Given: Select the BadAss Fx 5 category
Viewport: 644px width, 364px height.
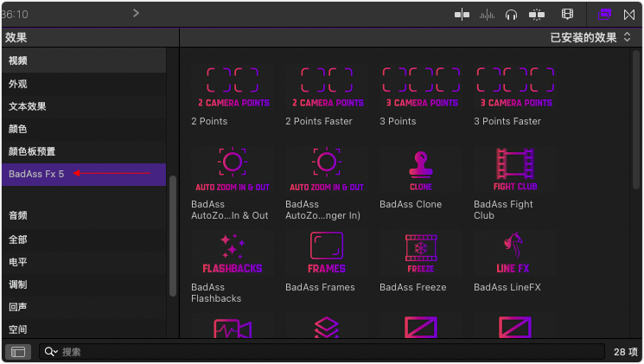Looking at the screenshot, I should point(84,174).
